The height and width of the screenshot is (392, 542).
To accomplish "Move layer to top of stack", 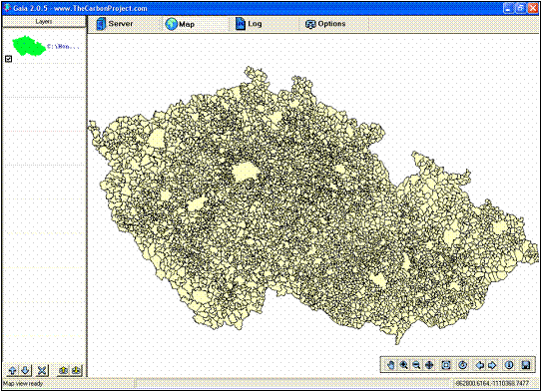I will tap(63, 371).
